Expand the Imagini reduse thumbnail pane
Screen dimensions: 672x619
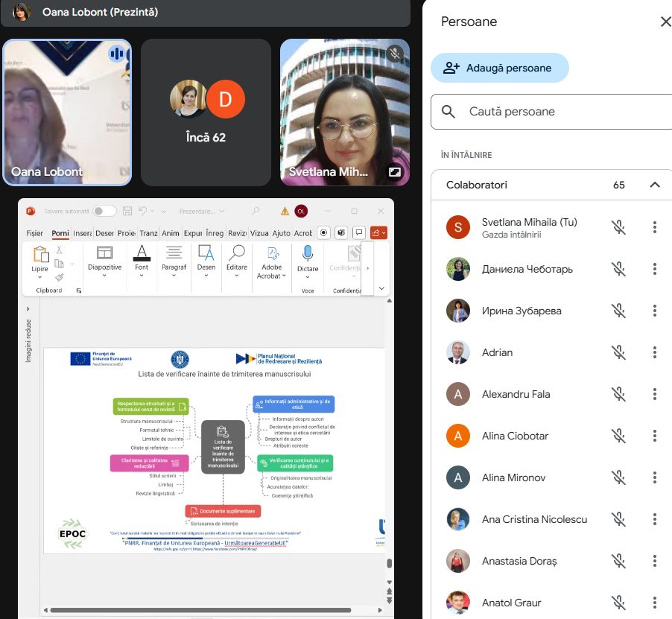tap(28, 308)
